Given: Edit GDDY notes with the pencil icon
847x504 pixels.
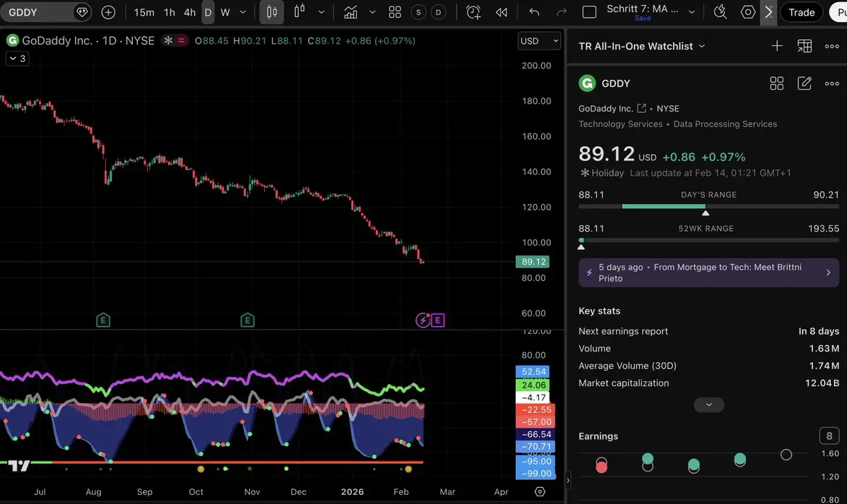Looking at the screenshot, I should [804, 83].
